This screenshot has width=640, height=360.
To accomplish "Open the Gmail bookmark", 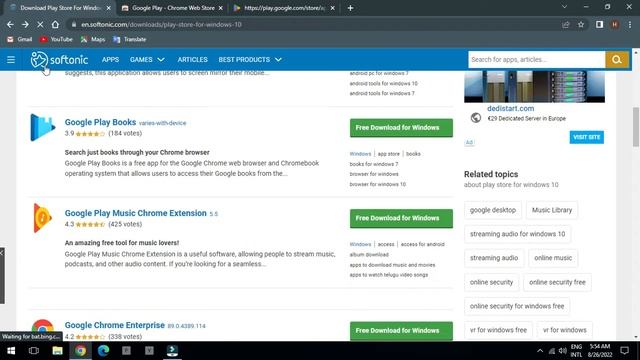I will pyautogui.click(x=20, y=39).
